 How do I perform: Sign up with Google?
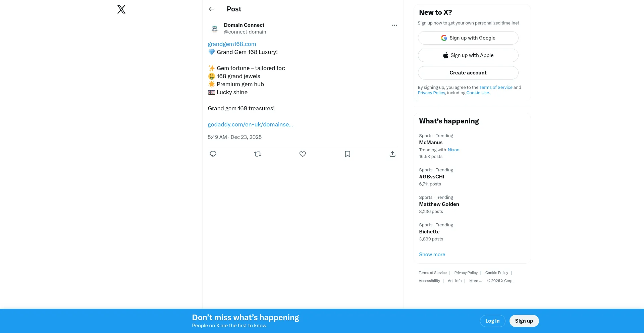(468, 38)
